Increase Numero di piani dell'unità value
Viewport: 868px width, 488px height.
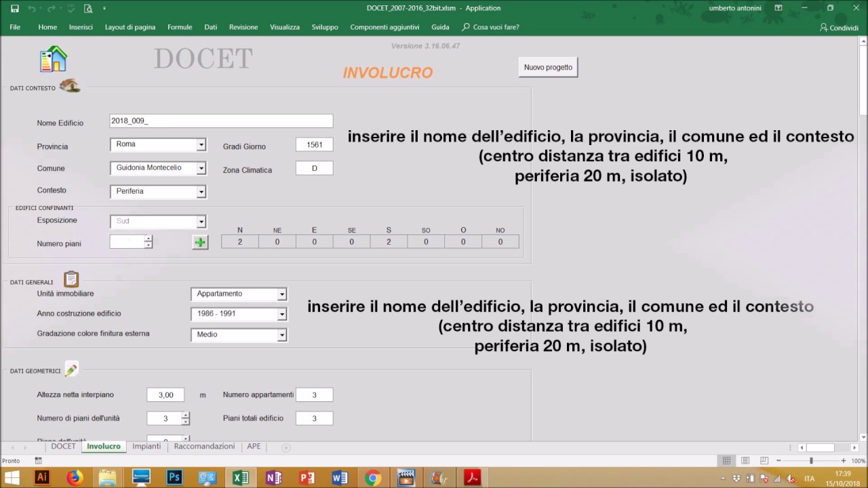pyautogui.click(x=186, y=415)
